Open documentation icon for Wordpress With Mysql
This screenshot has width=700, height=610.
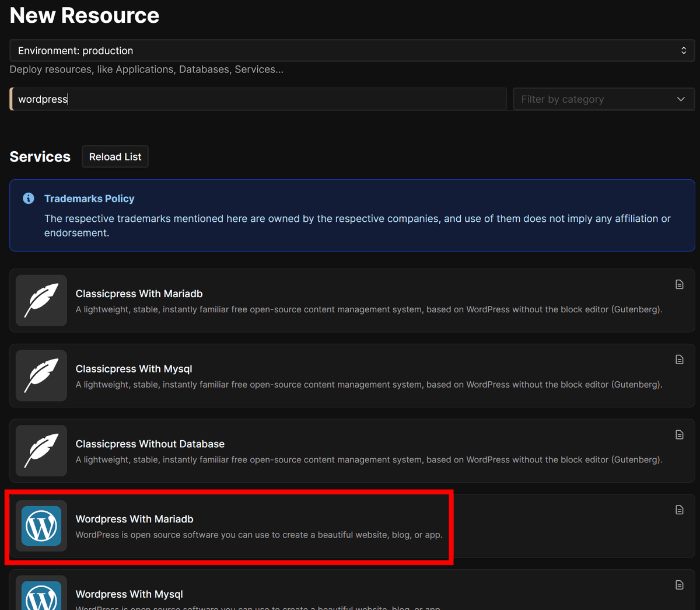click(x=680, y=585)
